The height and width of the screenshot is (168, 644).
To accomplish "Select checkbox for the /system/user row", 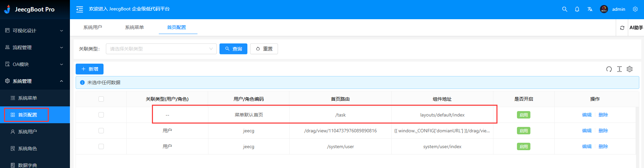I will [x=101, y=146].
